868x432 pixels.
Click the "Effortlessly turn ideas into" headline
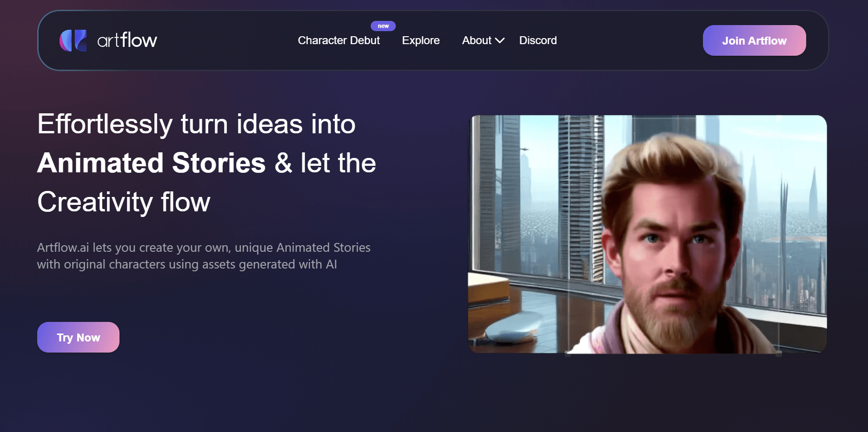[x=196, y=124]
